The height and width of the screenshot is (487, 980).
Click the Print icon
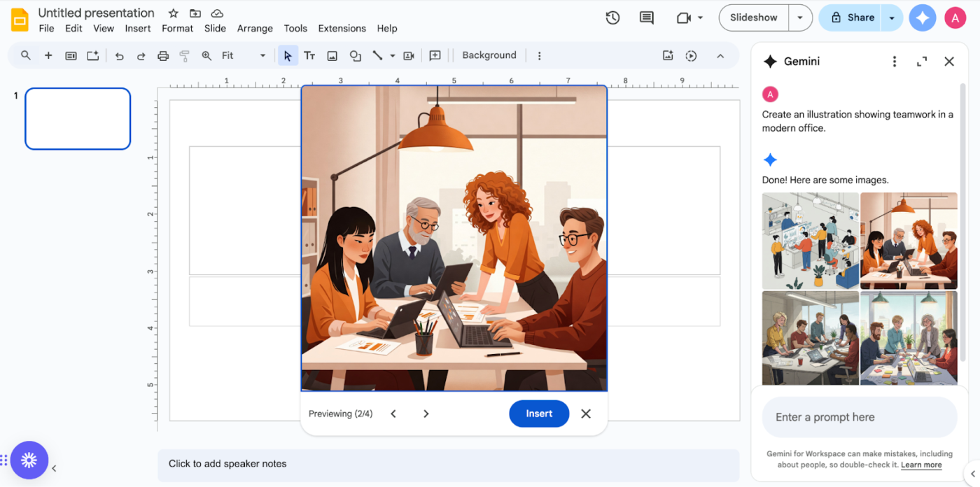pyautogui.click(x=163, y=56)
